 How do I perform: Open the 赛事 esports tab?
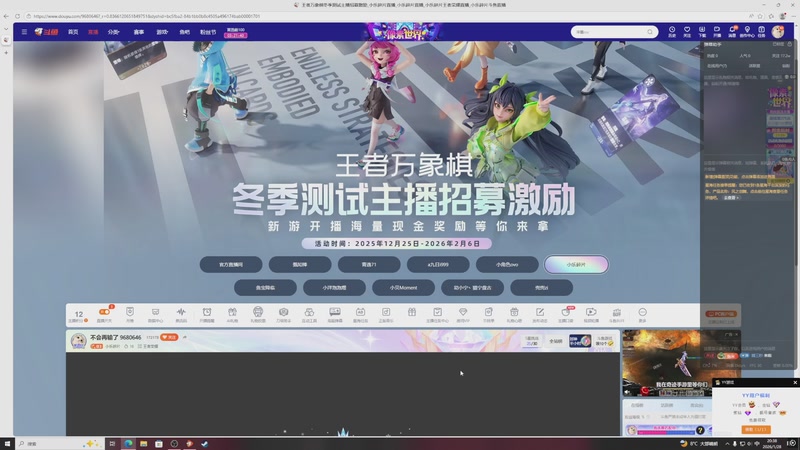(x=138, y=32)
